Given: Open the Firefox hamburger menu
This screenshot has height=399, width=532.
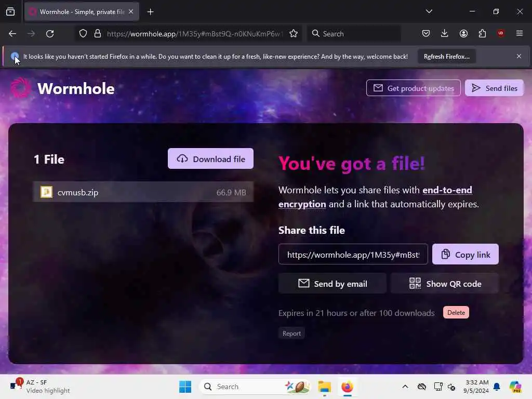Looking at the screenshot, I should point(520,33).
